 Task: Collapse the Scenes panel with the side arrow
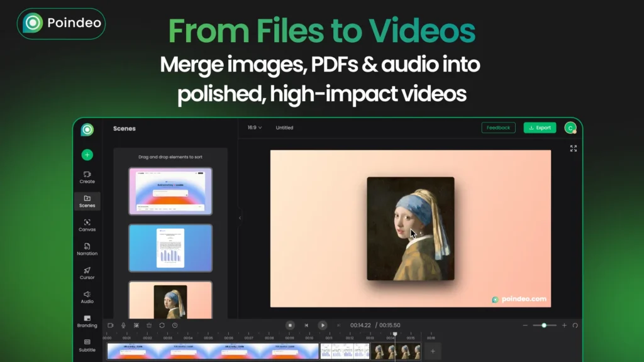(x=239, y=218)
